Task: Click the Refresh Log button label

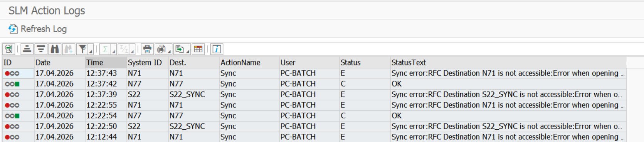Action: 44,29
